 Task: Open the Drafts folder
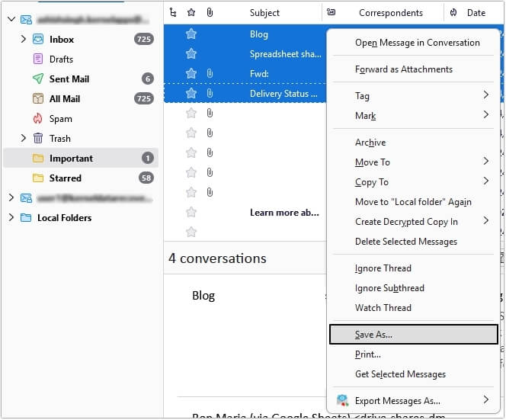(x=61, y=59)
